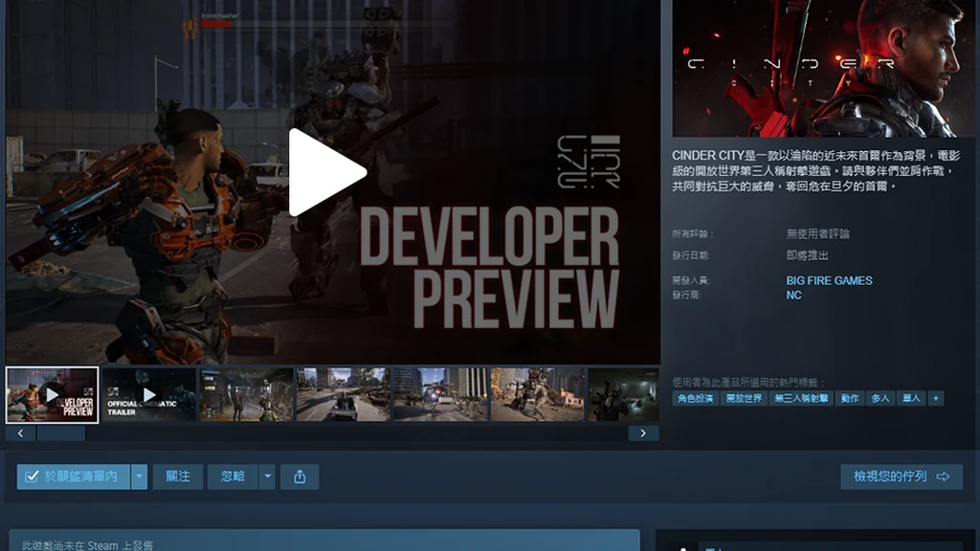Click the arrow icon on queue button
Image resolution: width=980 pixels, height=551 pixels.
click(x=943, y=476)
